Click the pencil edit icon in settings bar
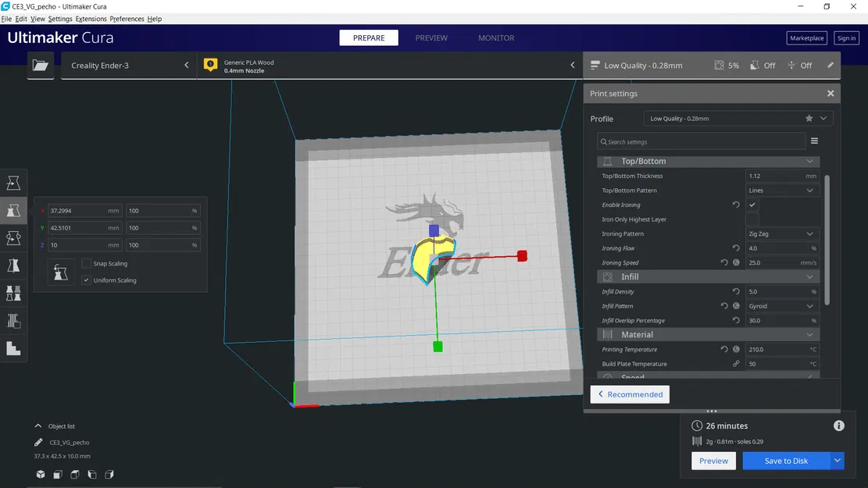 830,66
